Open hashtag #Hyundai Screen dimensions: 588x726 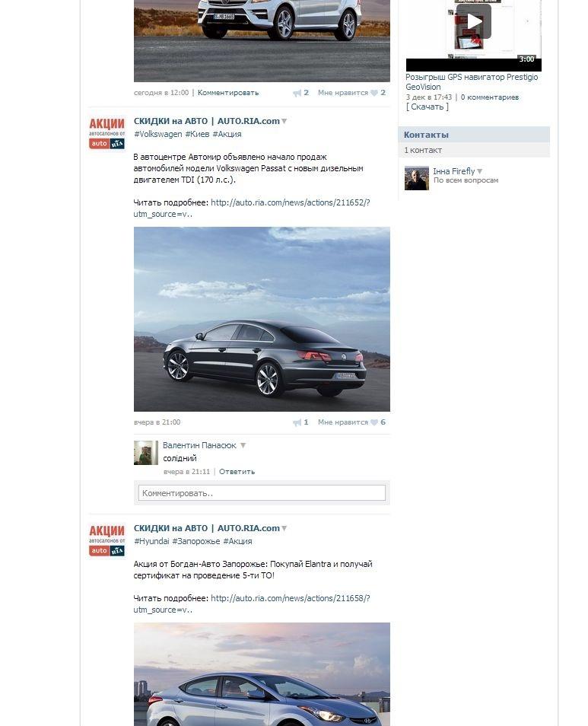[x=151, y=541]
